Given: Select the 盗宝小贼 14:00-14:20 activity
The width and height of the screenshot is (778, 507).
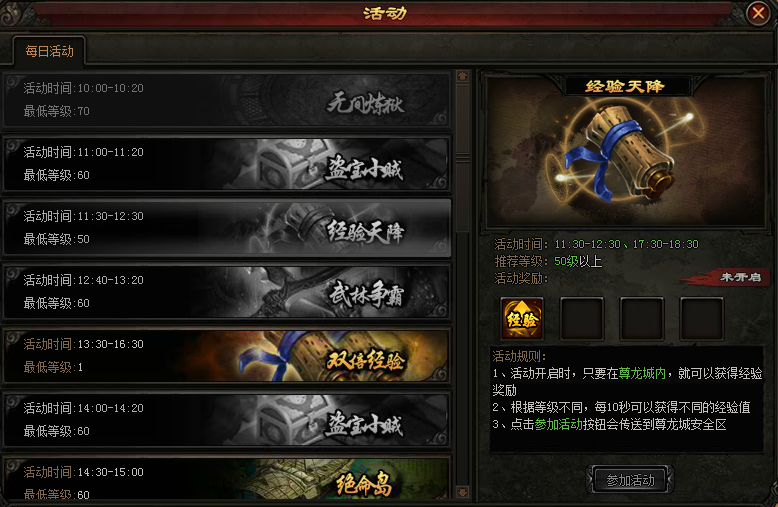Looking at the screenshot, I should click(227, 420).
